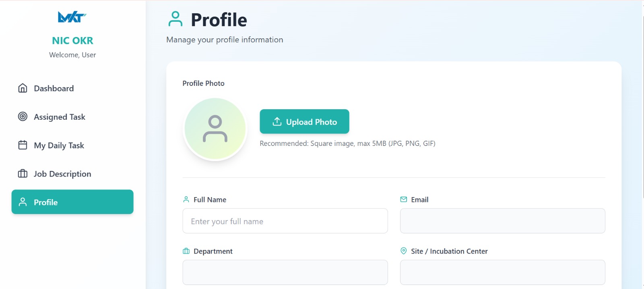Click the briefcase icon beside Department label
The width and height of the screenshot is (644, 289).
pos(186,251)
